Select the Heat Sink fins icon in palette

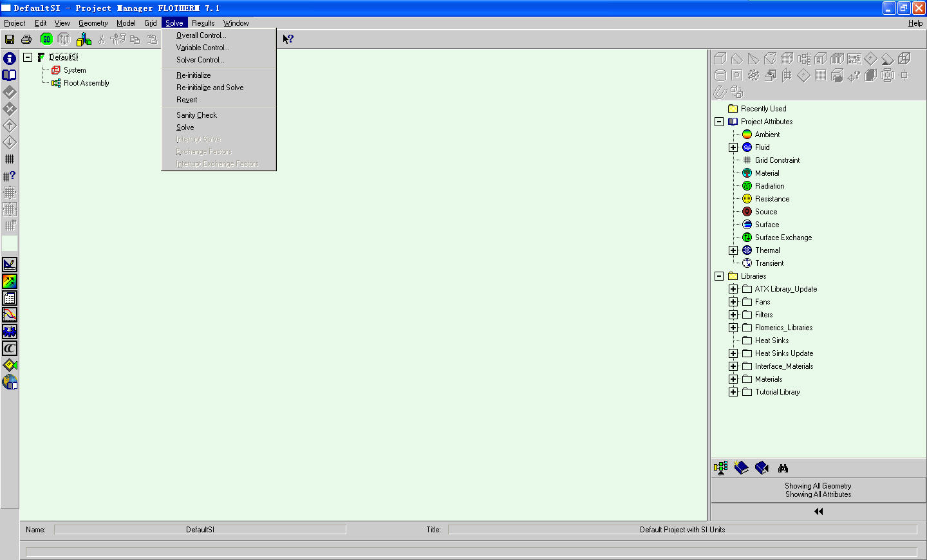point(838,59)
